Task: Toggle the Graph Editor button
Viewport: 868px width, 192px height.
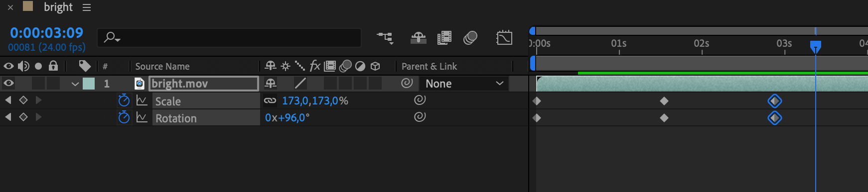Action: click(x=504, y=38)
